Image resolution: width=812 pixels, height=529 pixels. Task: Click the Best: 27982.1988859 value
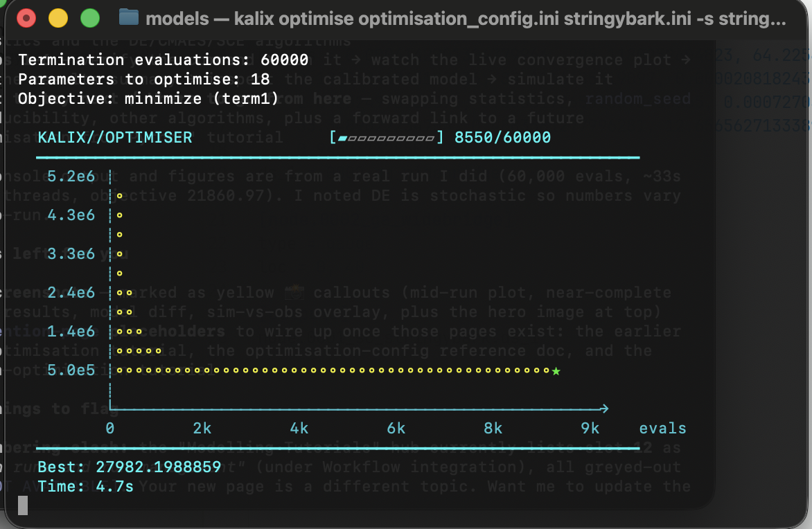click(130, 467)
